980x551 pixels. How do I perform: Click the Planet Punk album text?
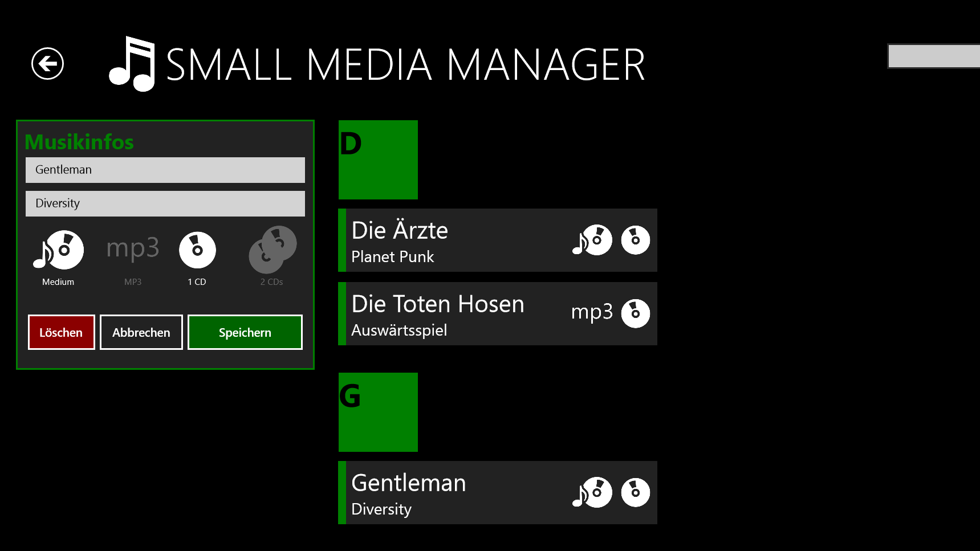[393, 257]
